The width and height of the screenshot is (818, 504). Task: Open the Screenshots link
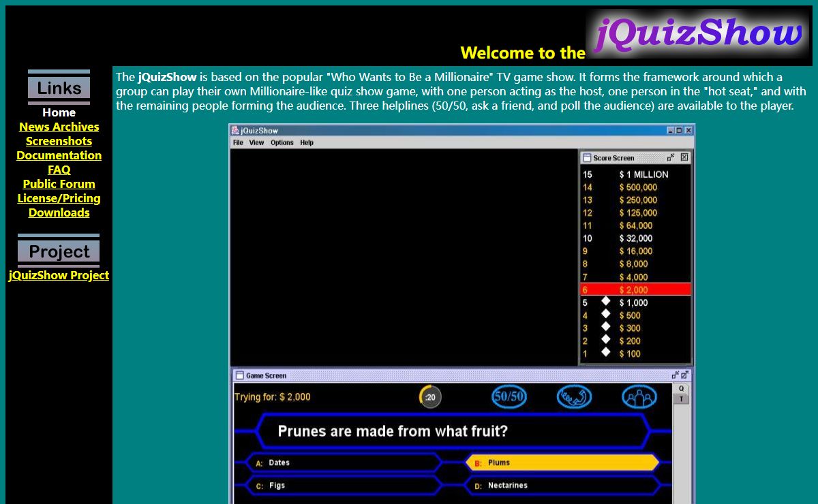tap(59, 141)
